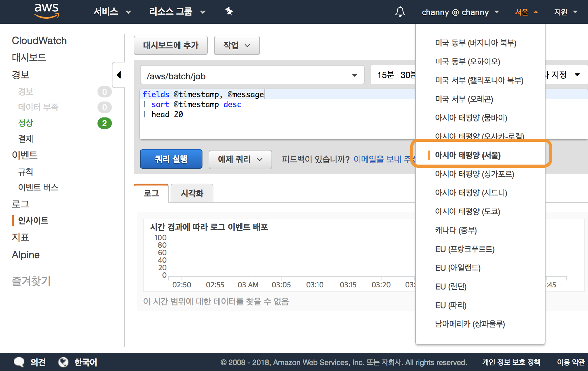This screenshot has height=371, width=588.
Task: Select region 캐나다 (중부)
Action: click(456, 230)
